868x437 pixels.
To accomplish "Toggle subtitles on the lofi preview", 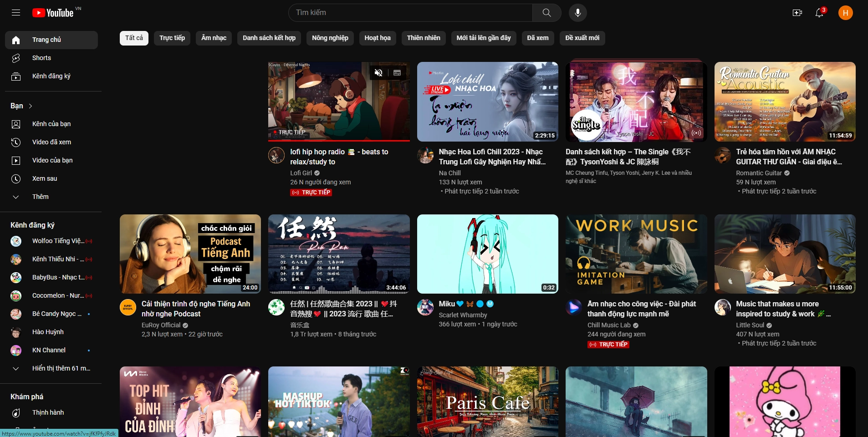I will coord(396,72).
